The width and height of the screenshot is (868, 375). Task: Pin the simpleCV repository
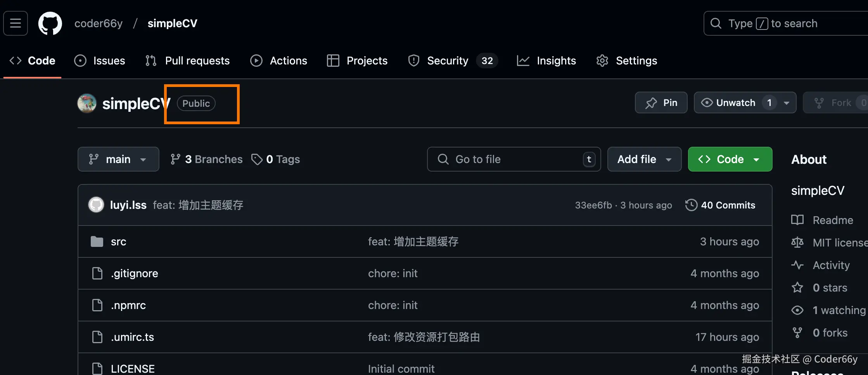[x=661, y=102]
